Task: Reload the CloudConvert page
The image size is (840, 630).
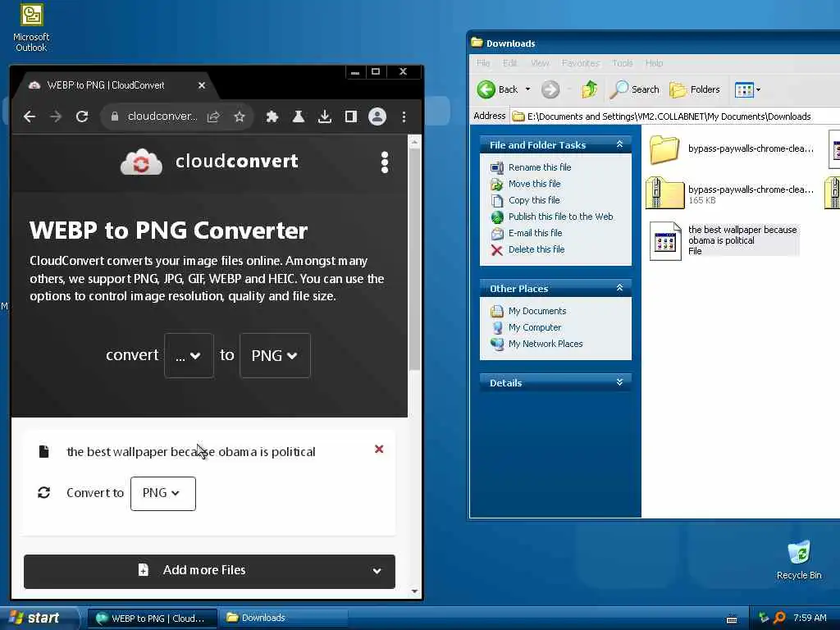Action: (x=82, y=116)
